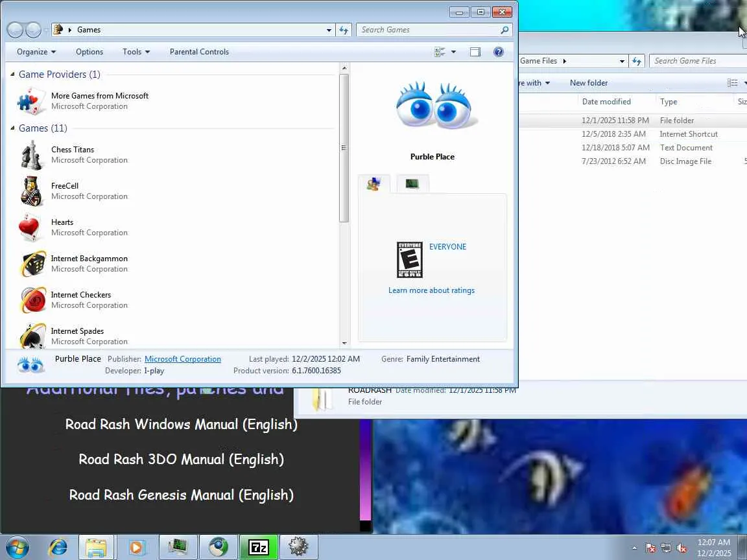Select the Hearts game icon
747x560 pixels.
pos(29,227)
